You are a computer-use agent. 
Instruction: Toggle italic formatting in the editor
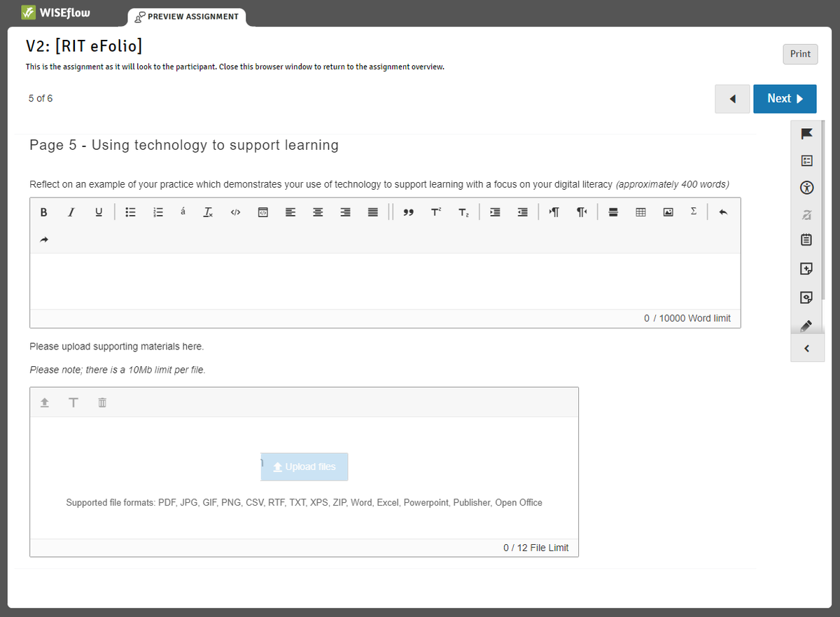[71, 212]
